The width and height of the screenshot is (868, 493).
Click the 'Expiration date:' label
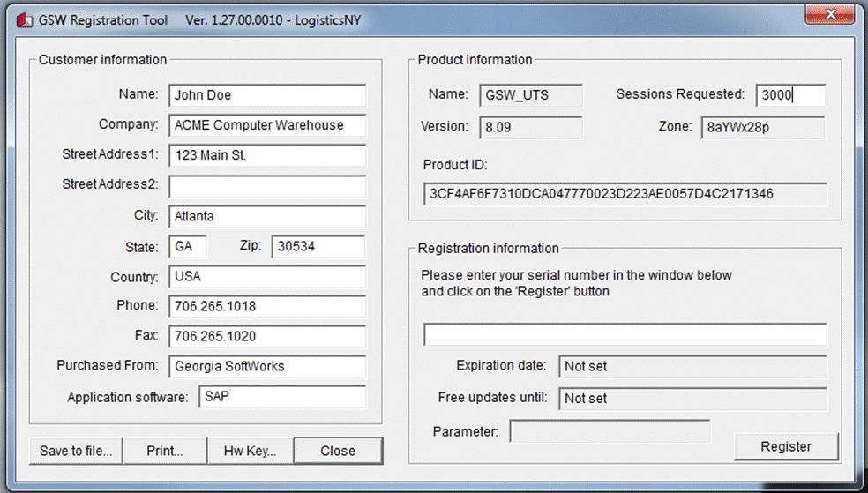pos(501,365)
